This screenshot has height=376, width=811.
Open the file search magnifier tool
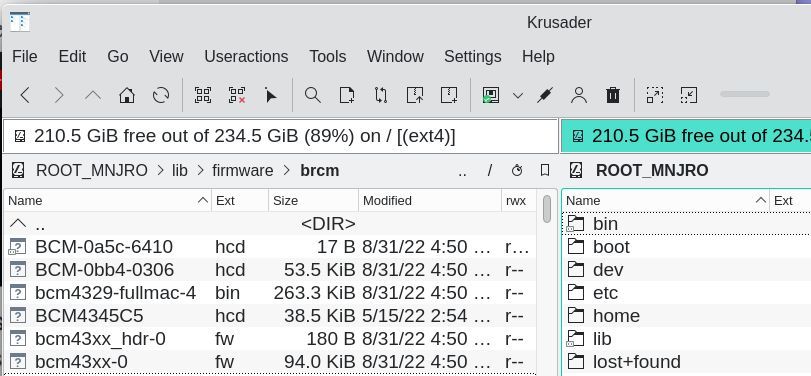(x=312, y=95)
